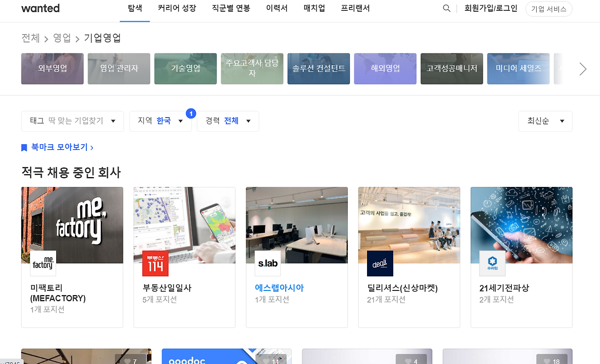Open the 부동산114 red logo
The height and width of the screenshot is (364, 600).
(x=155, y=263)
